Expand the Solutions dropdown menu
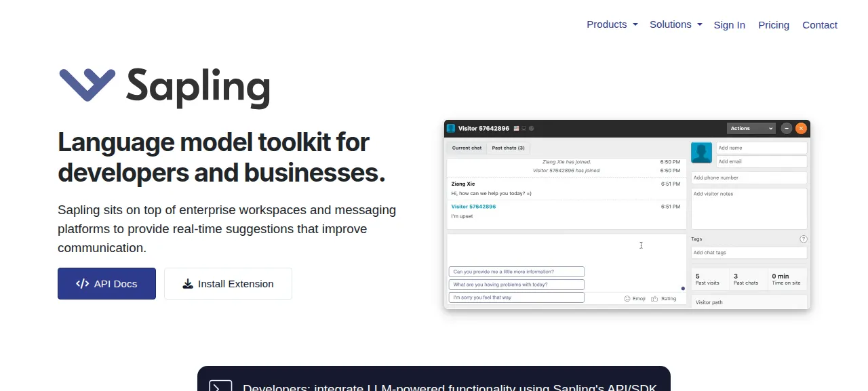868x391 pixels. click(x=676, y=24)
